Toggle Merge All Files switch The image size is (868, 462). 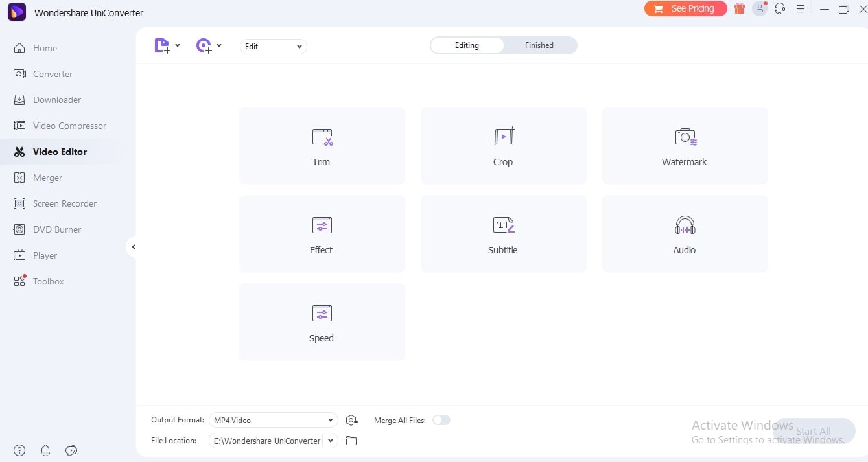[x=441, y=420]
